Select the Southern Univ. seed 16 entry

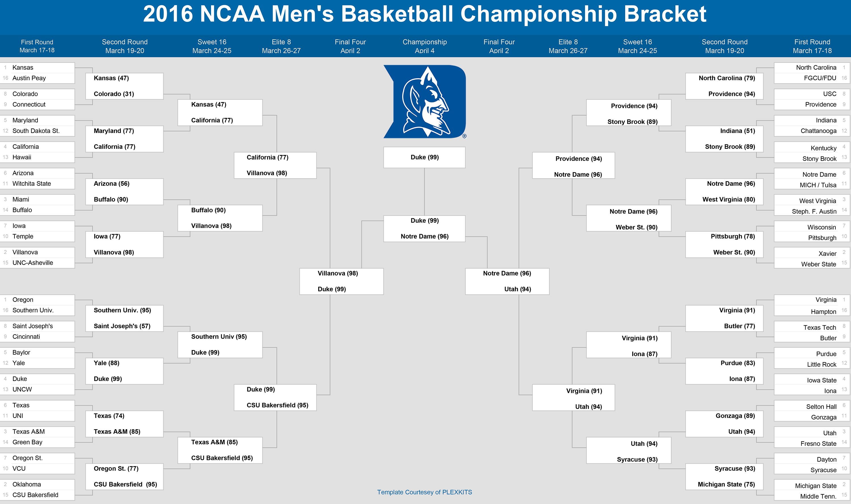pyautogui.click(x=33, y=310)
